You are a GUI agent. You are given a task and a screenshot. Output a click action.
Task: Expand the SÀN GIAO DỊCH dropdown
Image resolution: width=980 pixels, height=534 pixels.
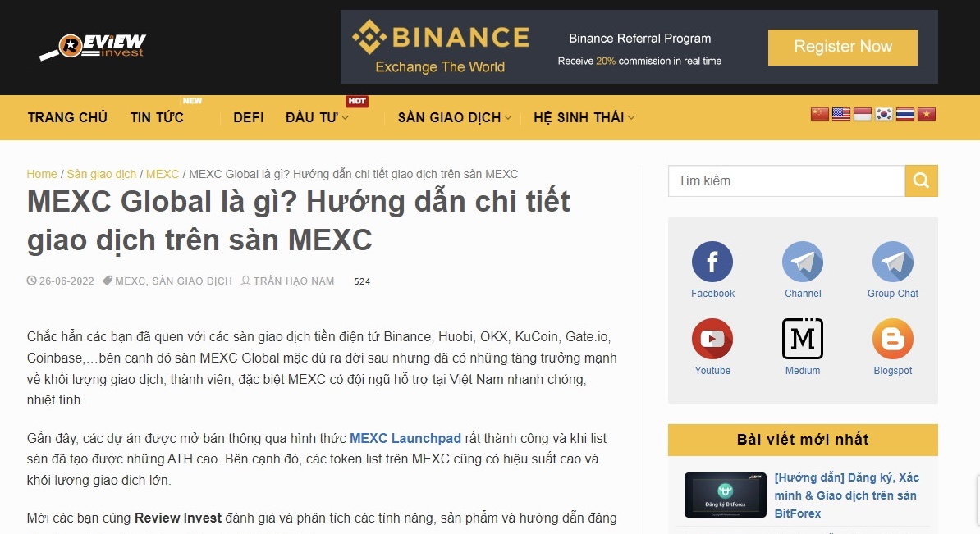[x=455, y=117]
